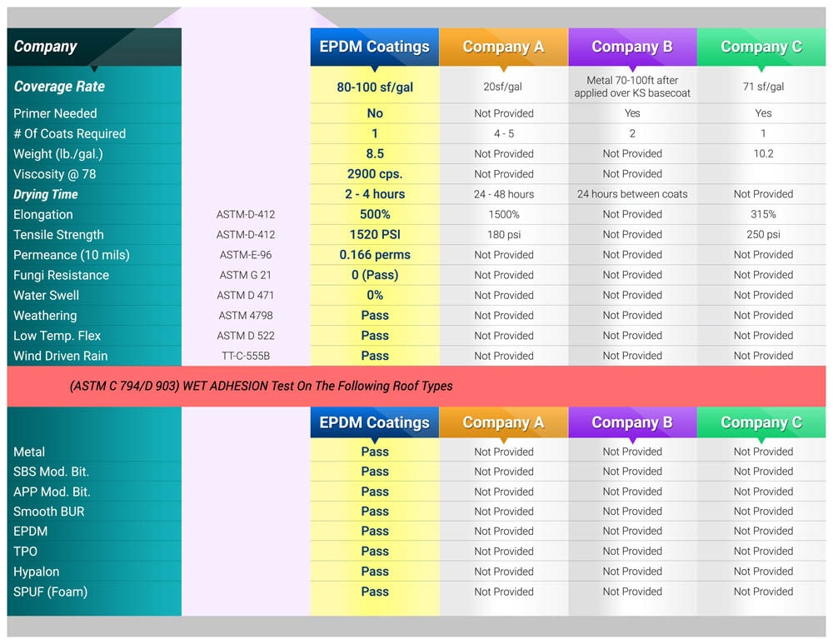Select the EPDM roof type label
Screen dimensions: 833x644
point(30,532)
